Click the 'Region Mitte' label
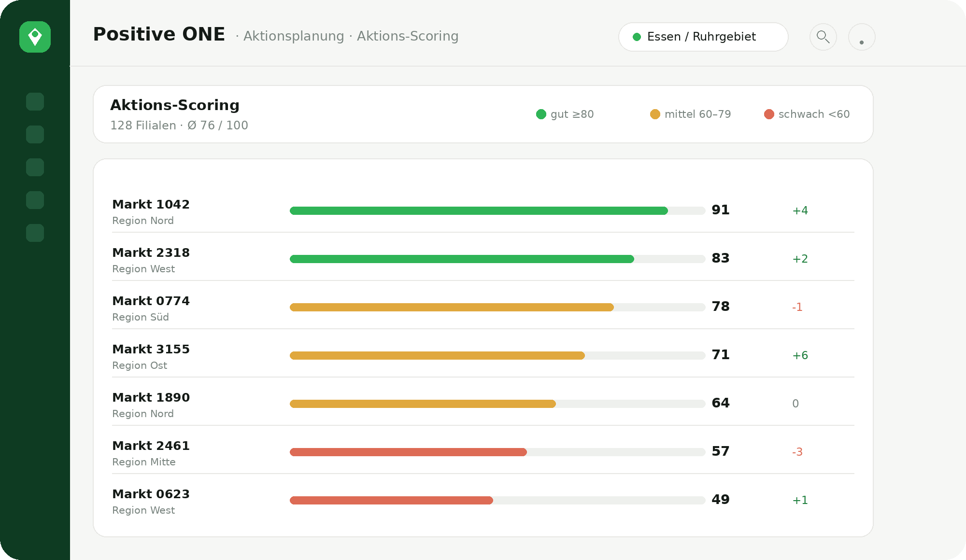 [144, 462]
